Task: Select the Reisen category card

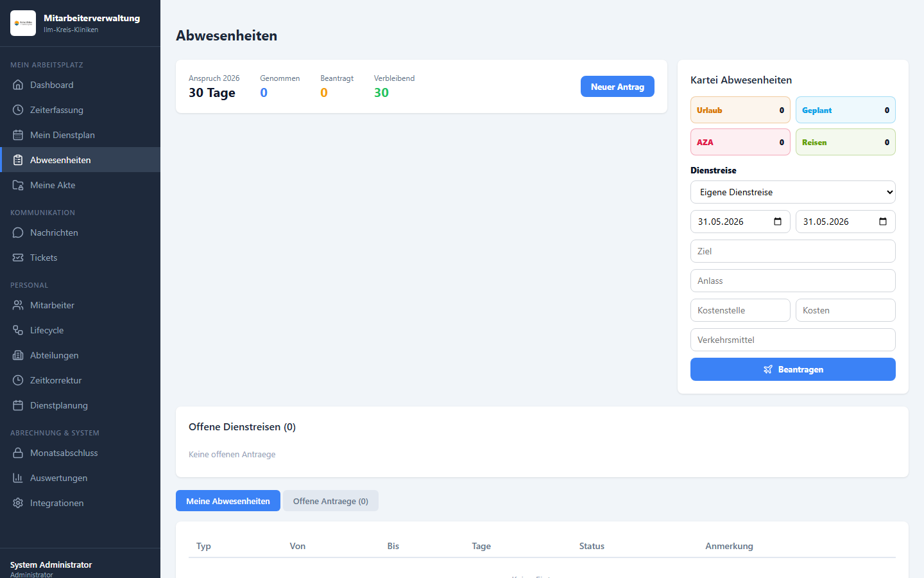Action: [x=846, y=142]
